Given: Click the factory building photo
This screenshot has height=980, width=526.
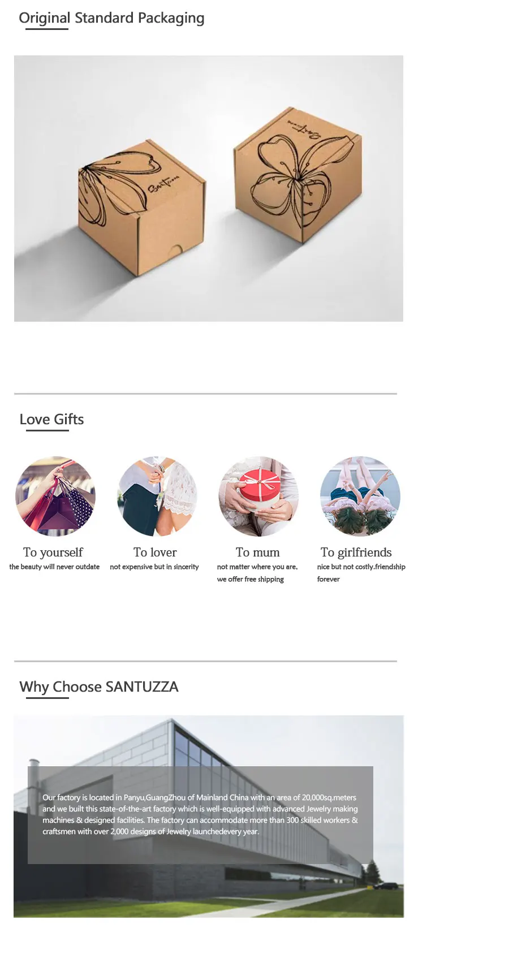Looking at the screenshot, I should tap(209, 816).
